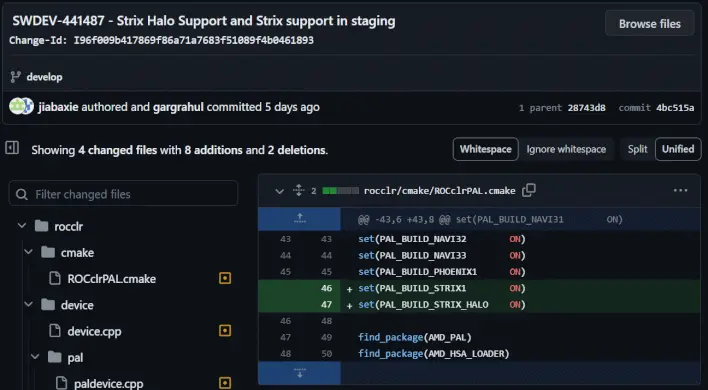Open jiabaxie author profile link
Screen dimensions: 708x390
[58, 107]
